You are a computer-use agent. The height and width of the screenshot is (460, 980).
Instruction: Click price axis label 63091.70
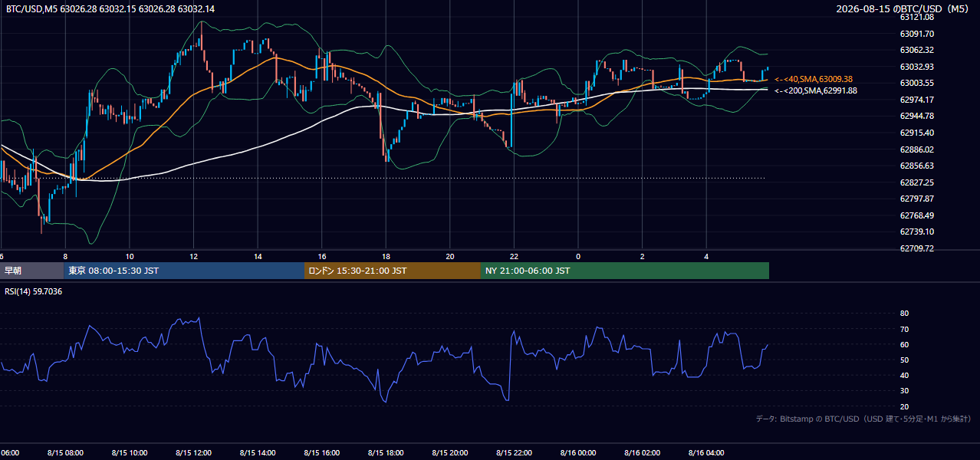916,34
